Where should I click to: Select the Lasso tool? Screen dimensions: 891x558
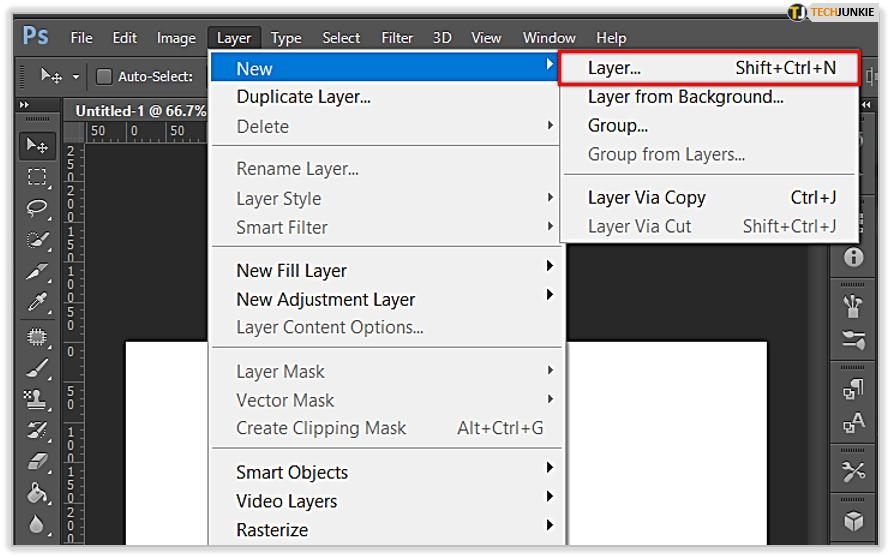[37, 208]
